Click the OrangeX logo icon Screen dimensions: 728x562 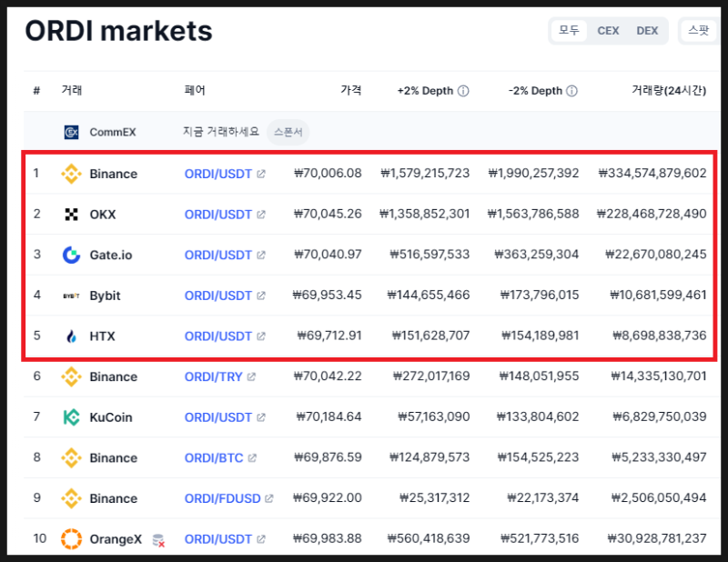pos(71,538)
